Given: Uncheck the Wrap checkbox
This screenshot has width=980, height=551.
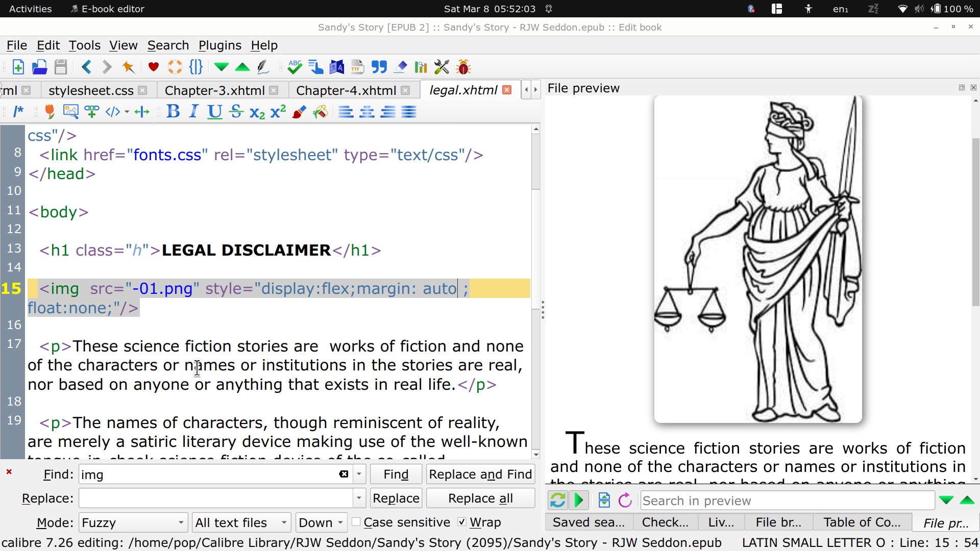Looking at the screenshot, I should pyautogui.click(x=462, y=522).
